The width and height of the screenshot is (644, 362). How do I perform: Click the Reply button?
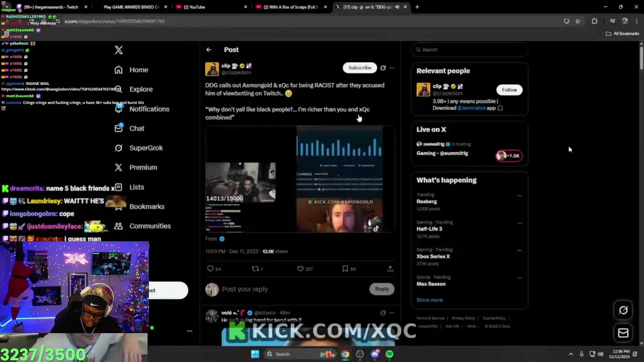(382, 289)
